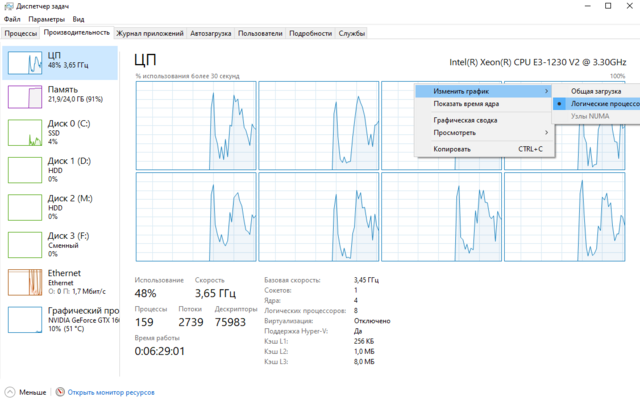Viewport: 640px width, 406px height.
Task: Toggle Показать время ядра in context menu
Action: pos(466,103)
